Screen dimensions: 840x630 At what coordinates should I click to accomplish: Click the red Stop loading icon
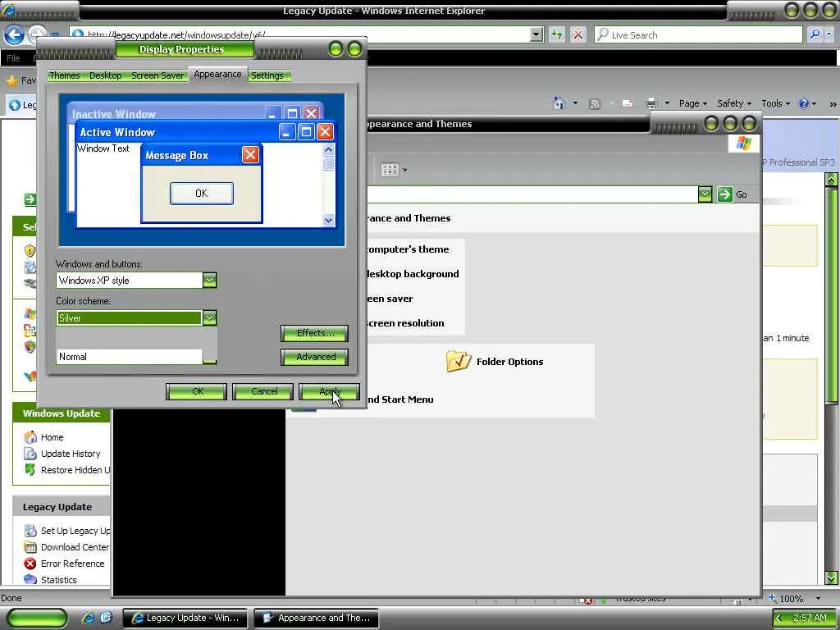[x=577, y=34]
